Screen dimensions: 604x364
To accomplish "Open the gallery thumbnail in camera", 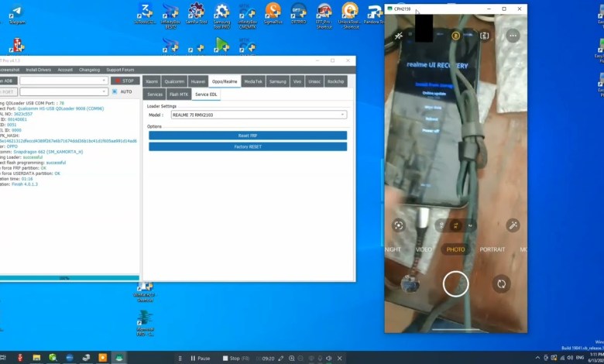I will pyautogui.click(x=410, y=284).
